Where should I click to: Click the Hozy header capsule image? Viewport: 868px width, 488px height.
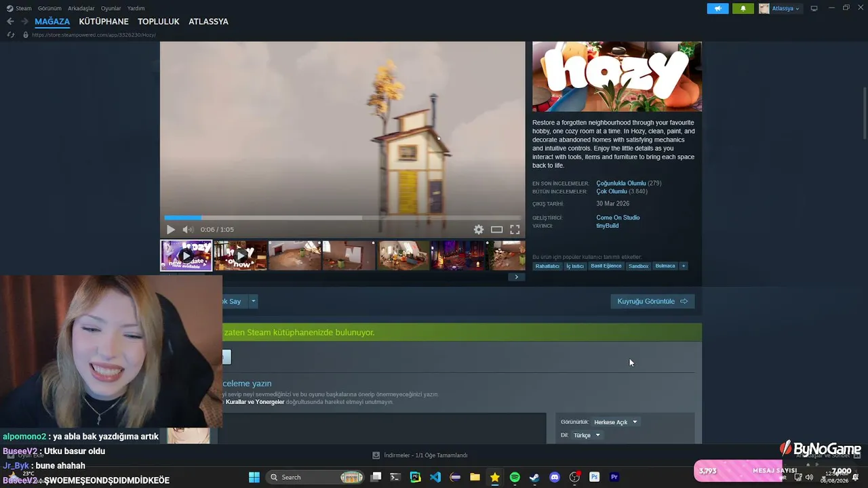pos(617,77)
